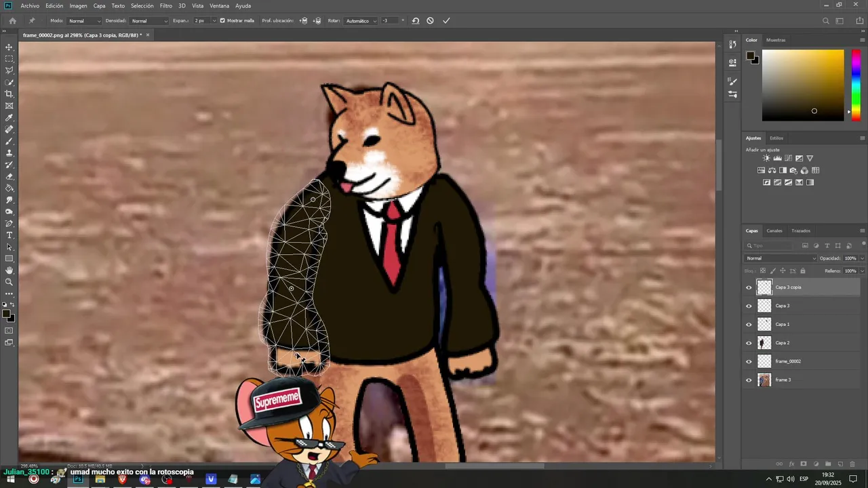The height and width of the screenshot is (488, 868).
Task: Open the Densidad dropdown
Action: click(149, 21)
